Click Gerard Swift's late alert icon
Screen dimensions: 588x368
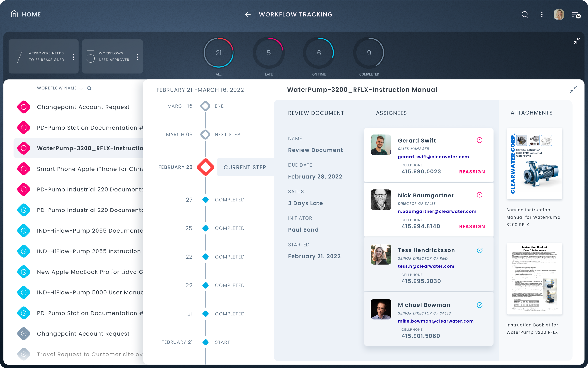[x=479, y=140]
